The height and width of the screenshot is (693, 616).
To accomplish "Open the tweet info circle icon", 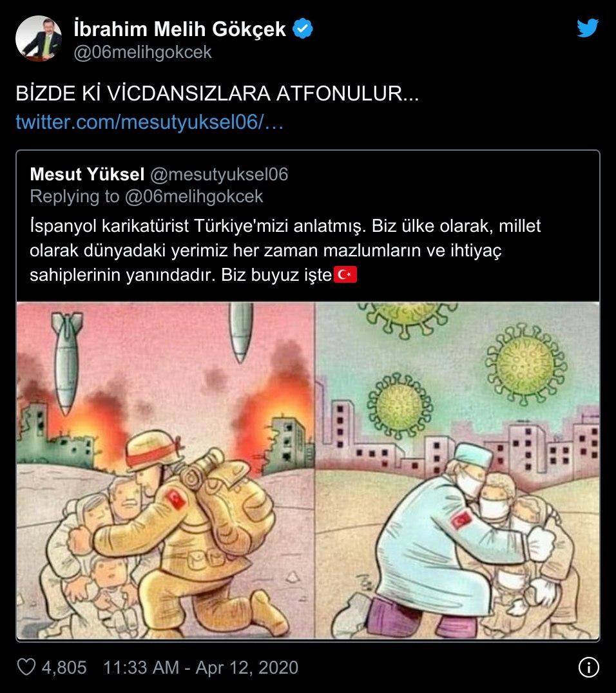I will (x=588, y=667).
